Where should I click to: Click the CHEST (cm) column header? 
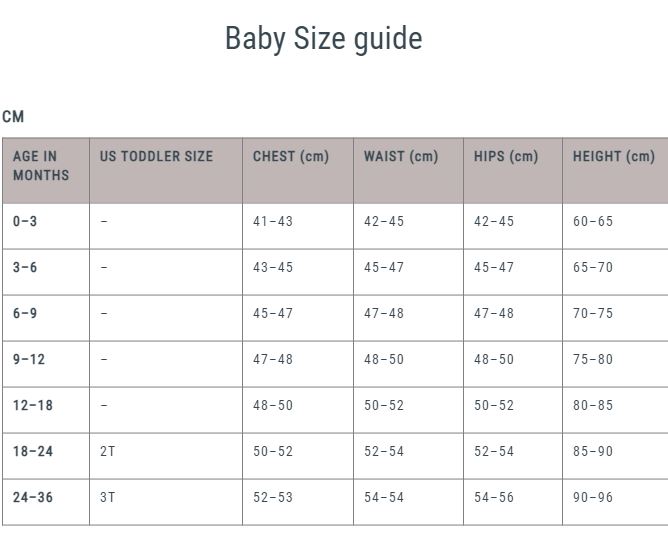point(290,157)
